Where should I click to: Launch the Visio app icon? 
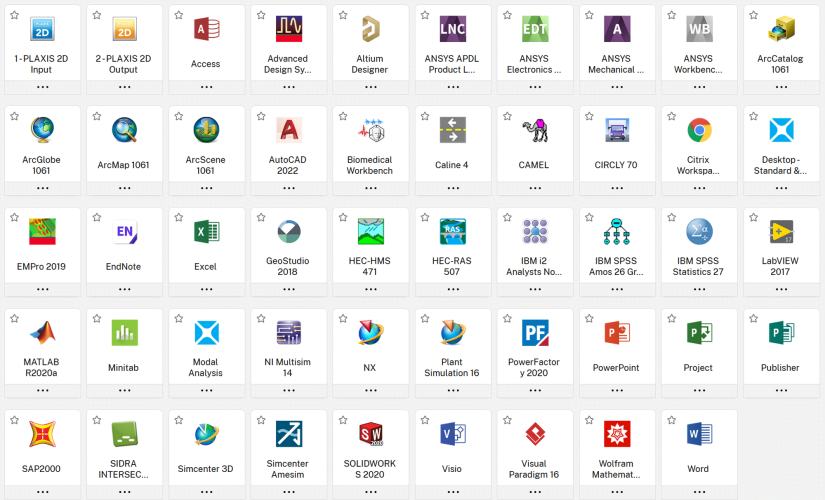[453, 434]
